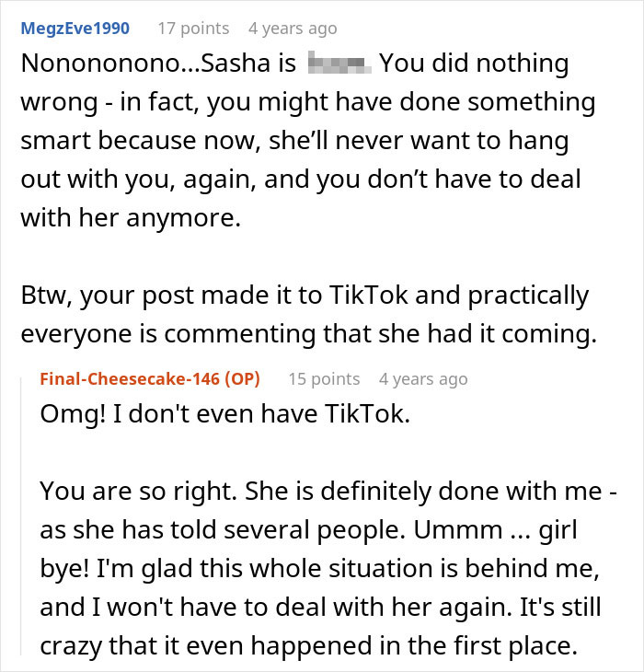Click line crazy that it even happened

tap(309, 646)
